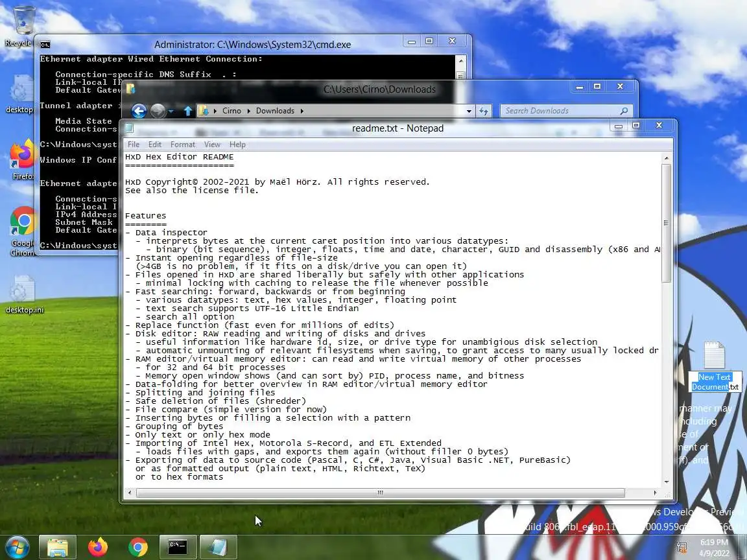Click 'See also the license file.' text

coord(192,191)
